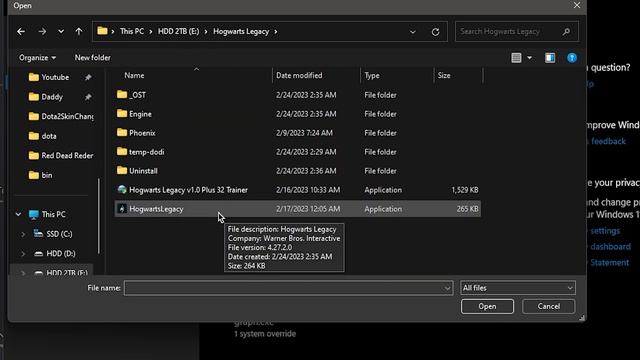This screenshot has width=640, height=360.
Task: Open the Help icon
Action: click(572, 58)
